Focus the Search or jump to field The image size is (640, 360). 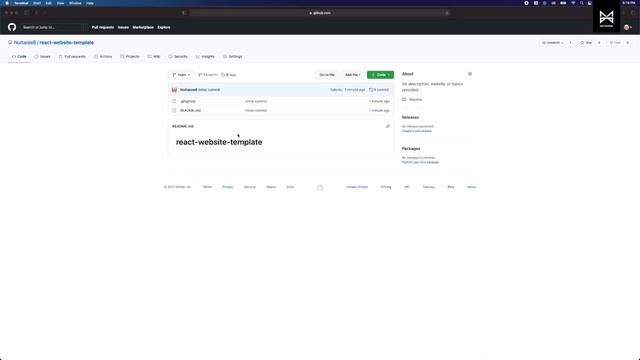click(x=52, y=27)
